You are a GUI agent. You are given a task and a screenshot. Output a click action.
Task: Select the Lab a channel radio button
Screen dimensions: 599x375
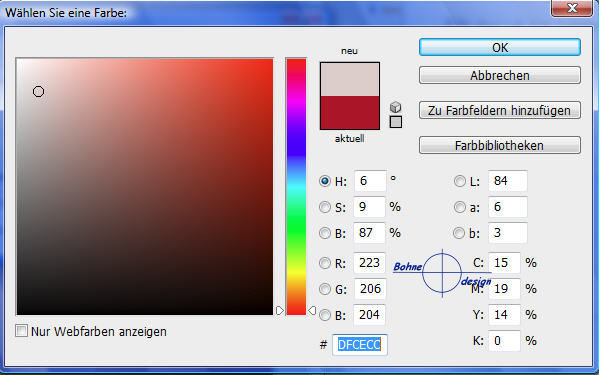460,207
